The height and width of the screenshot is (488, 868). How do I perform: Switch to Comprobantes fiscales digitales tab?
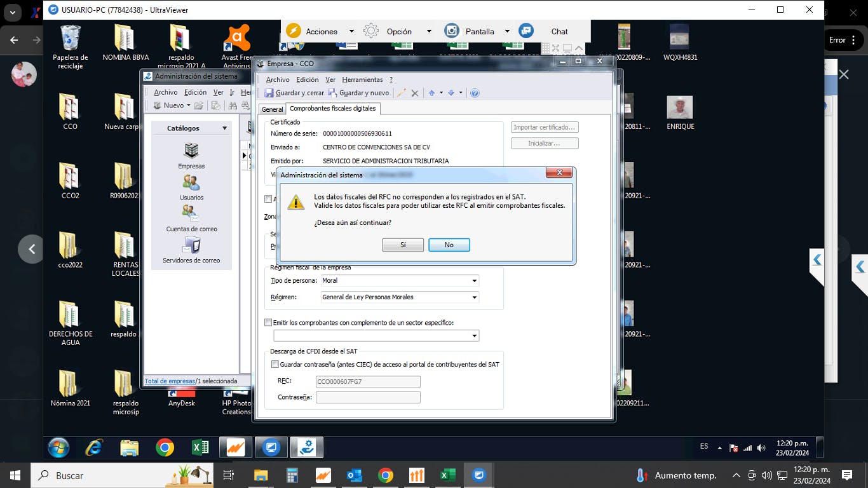(x=333, y=109)
